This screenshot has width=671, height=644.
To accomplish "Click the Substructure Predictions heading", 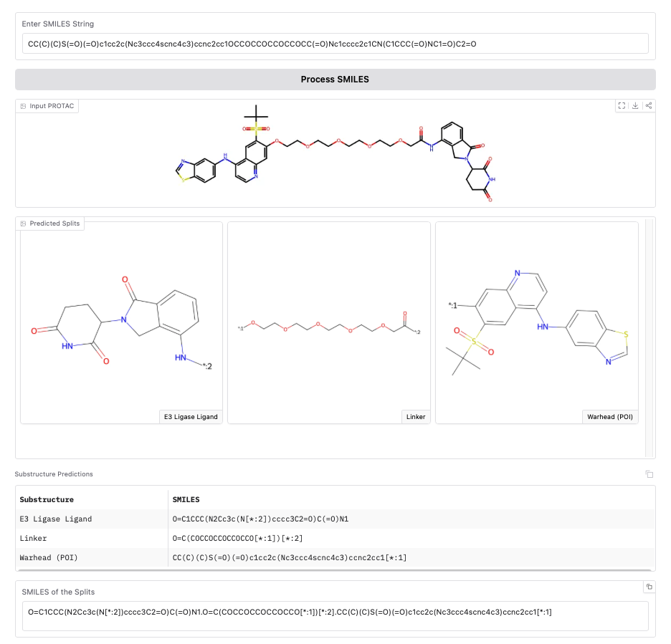I will pos(54,474).
